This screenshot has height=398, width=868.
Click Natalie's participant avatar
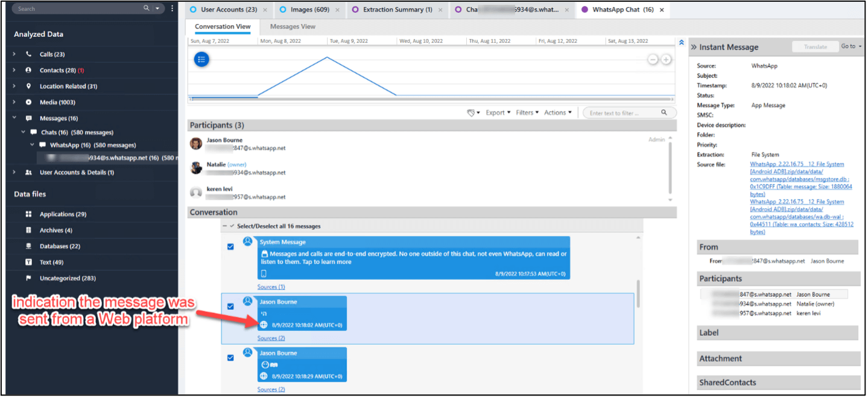[x=196, y=168]
